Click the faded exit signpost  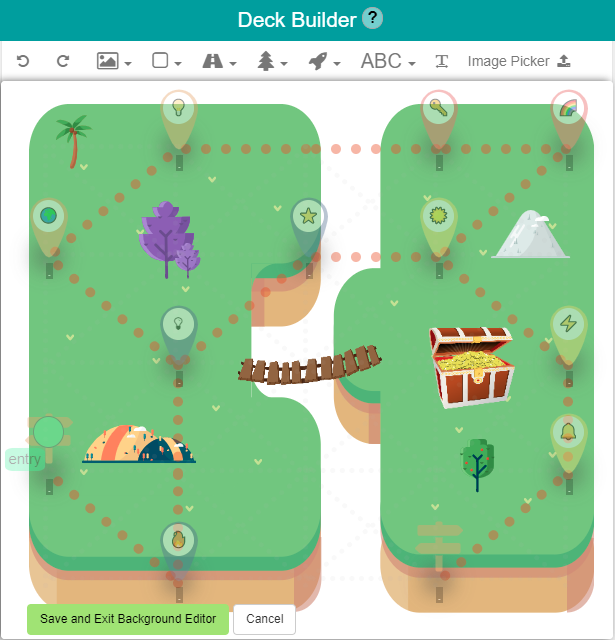(x=439, y=547)
